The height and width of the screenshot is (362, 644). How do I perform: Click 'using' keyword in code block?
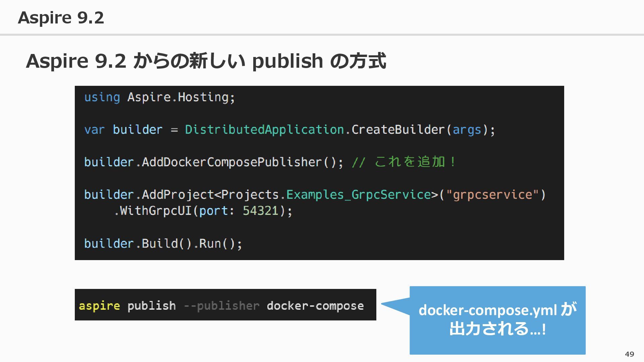pyautogui.click(x=102, y=97)
